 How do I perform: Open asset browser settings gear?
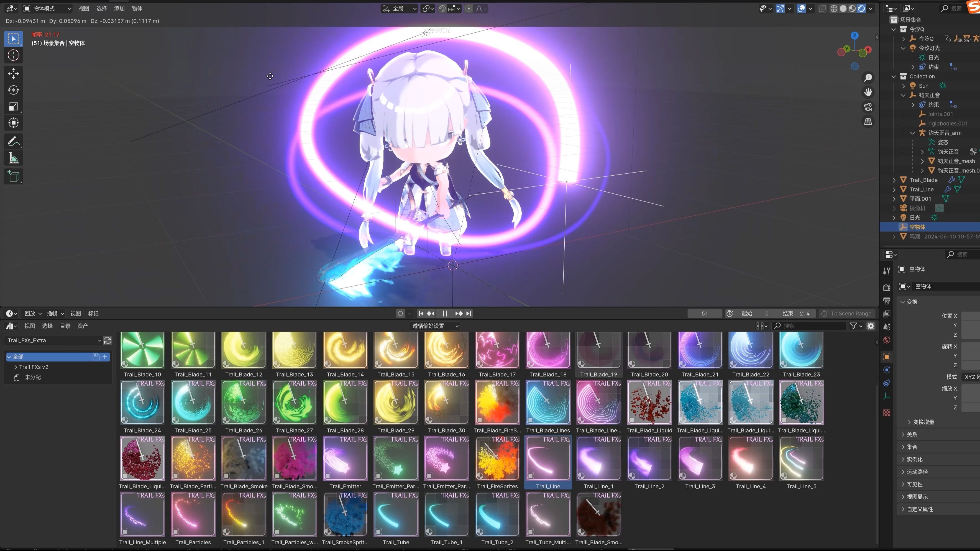[871, 326]
